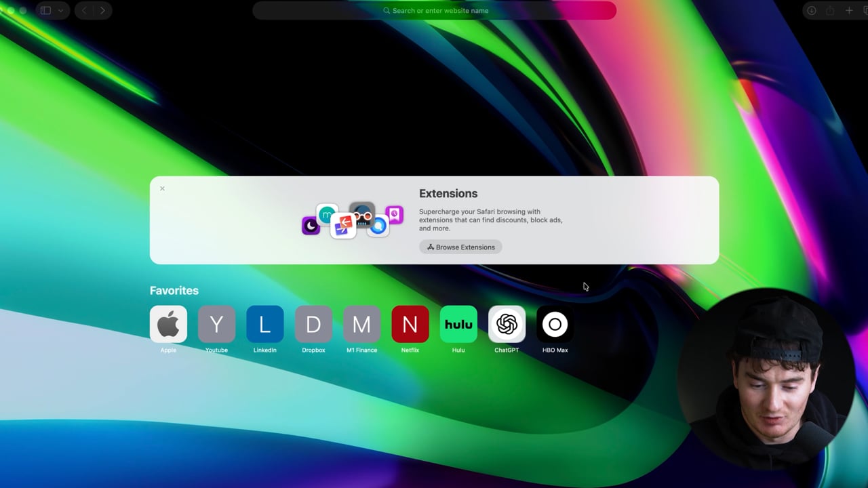Viewport: 868px width, 488px height.
Task: Click the Extensions banner title
Action: coord(448,193)
